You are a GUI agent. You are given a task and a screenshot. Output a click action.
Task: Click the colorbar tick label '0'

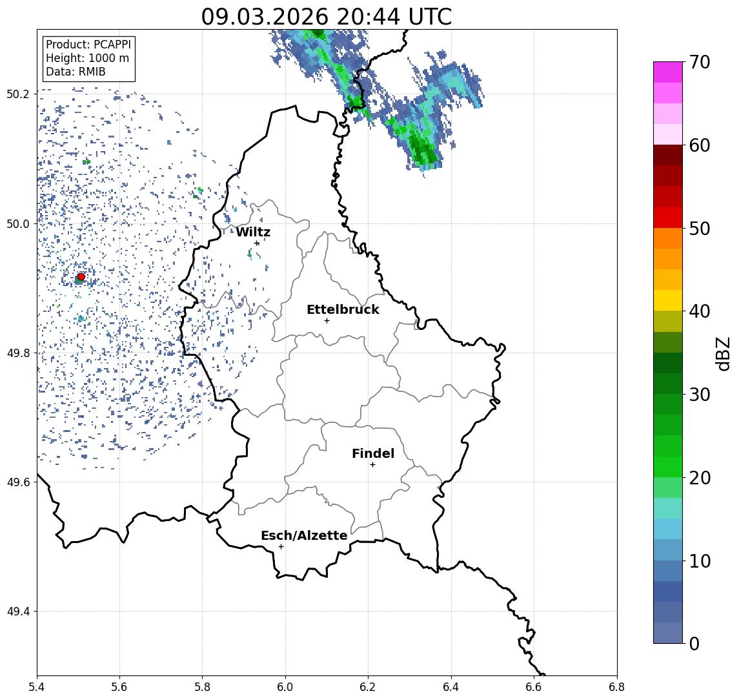[694, 643]
